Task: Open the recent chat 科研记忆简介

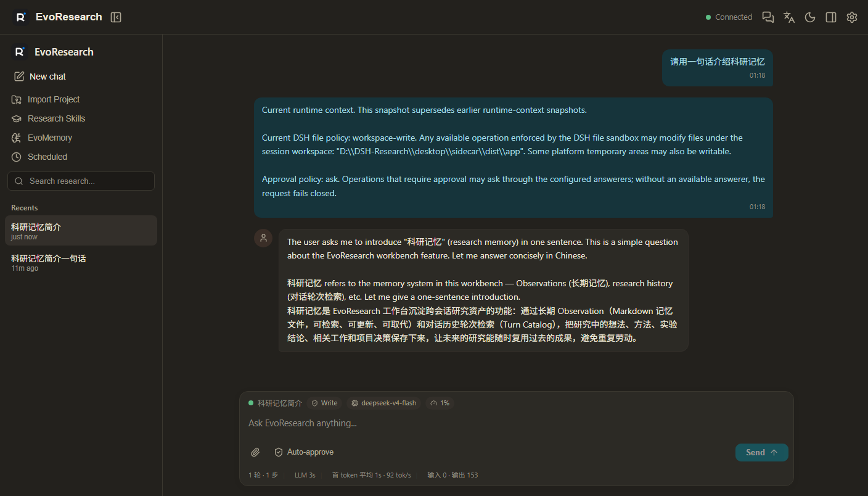Action: click(x=81, y=231)
